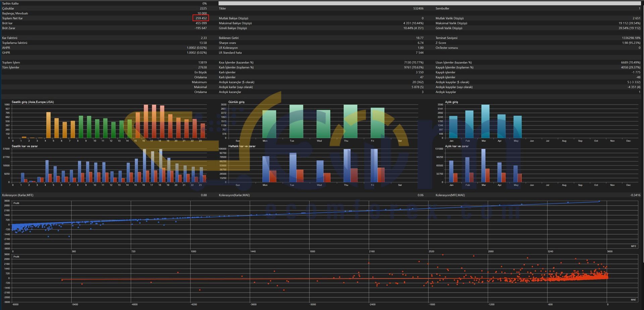
Task: Click the 'Aylık giriş' chart title
Action: point(451,102)
